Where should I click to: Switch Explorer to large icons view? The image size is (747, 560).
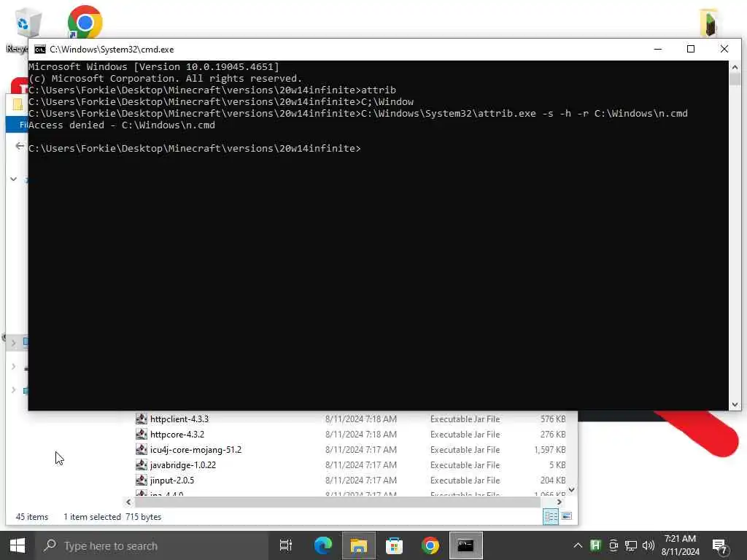pyautogui.click(x=566, y=517)
